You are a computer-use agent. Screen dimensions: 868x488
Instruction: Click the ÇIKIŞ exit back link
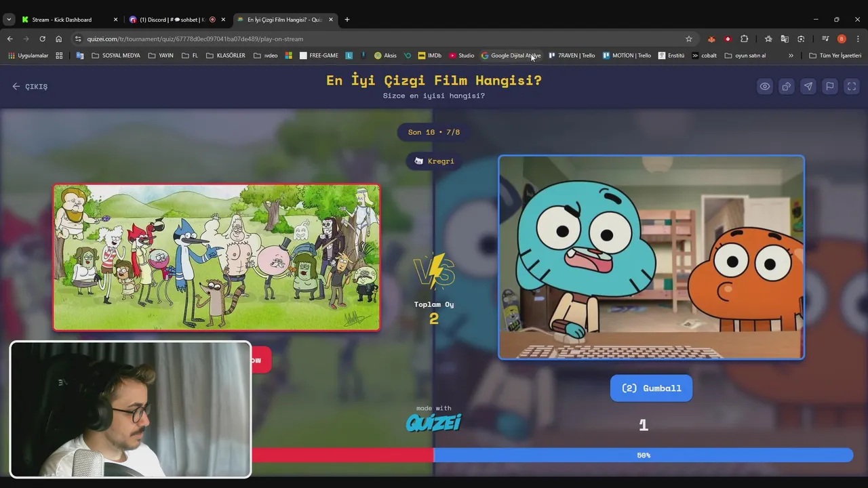click(x=30, y=87)
